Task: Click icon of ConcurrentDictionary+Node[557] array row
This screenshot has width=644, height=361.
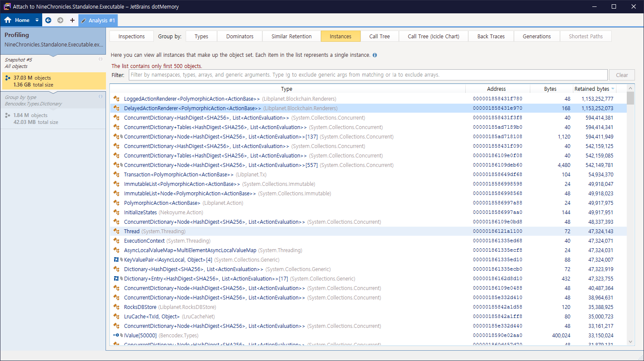Action: (x=117, y=165)
